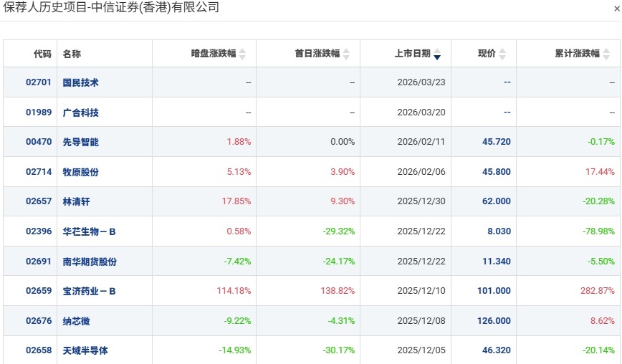Click cumulative change 282.87%
The image size is (622, 364).
tap(598, 291)
